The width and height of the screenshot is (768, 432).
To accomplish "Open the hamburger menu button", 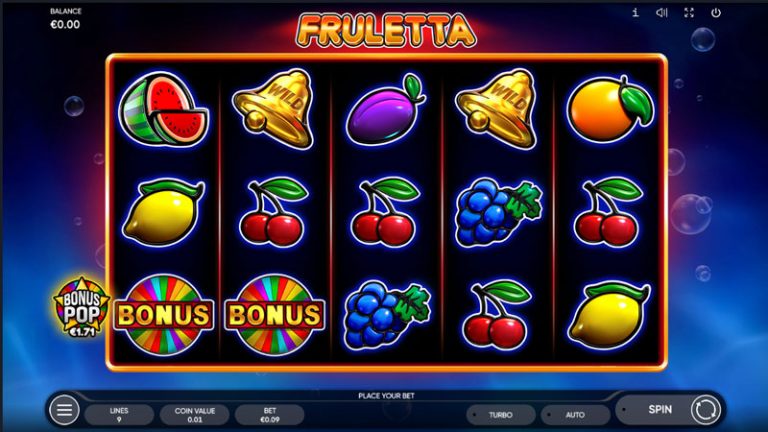I will [64, 410].
